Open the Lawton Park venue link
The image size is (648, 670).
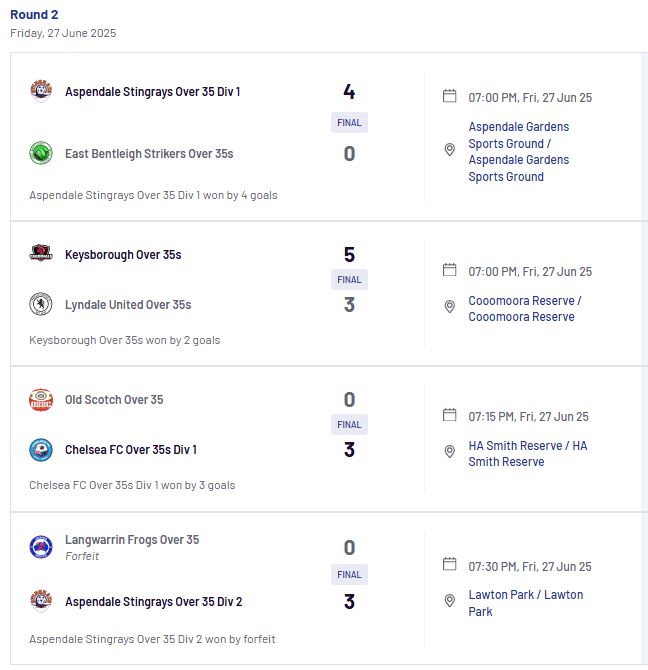(525, 603)
